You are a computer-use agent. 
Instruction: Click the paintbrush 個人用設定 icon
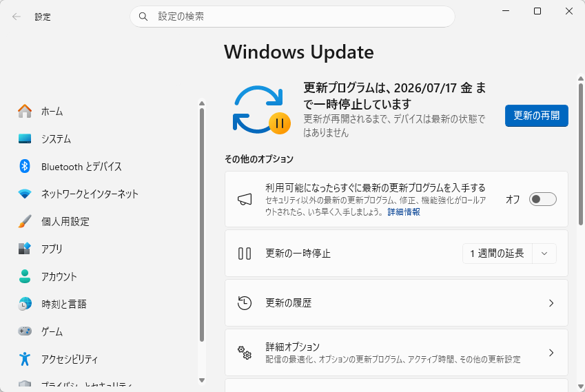tap(25, 221)
